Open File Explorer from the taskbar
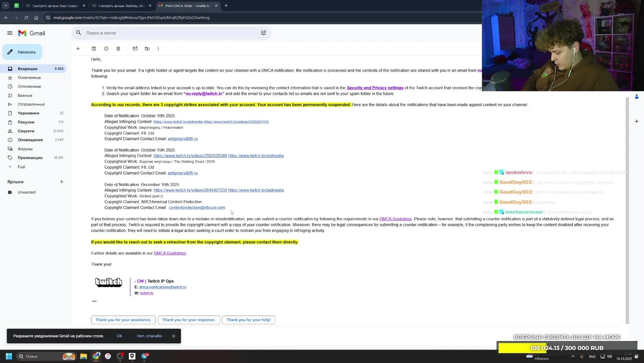 pos(84,356)
